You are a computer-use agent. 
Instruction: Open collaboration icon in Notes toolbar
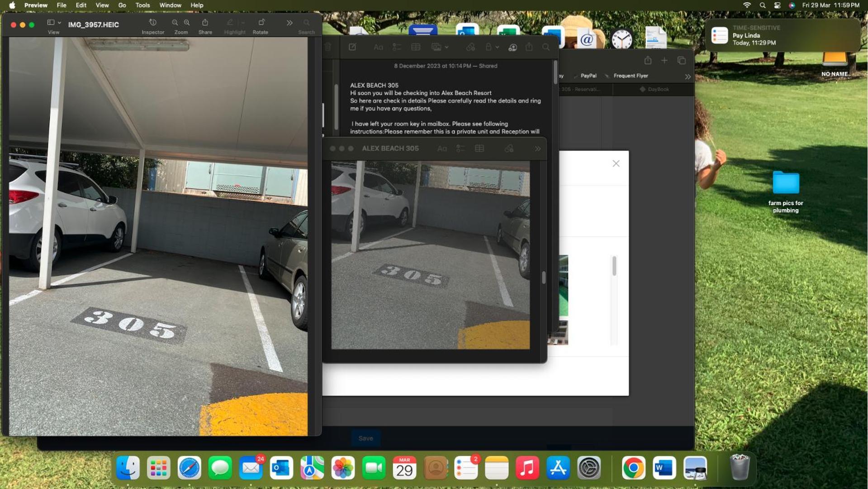click(x=512, y=47)
